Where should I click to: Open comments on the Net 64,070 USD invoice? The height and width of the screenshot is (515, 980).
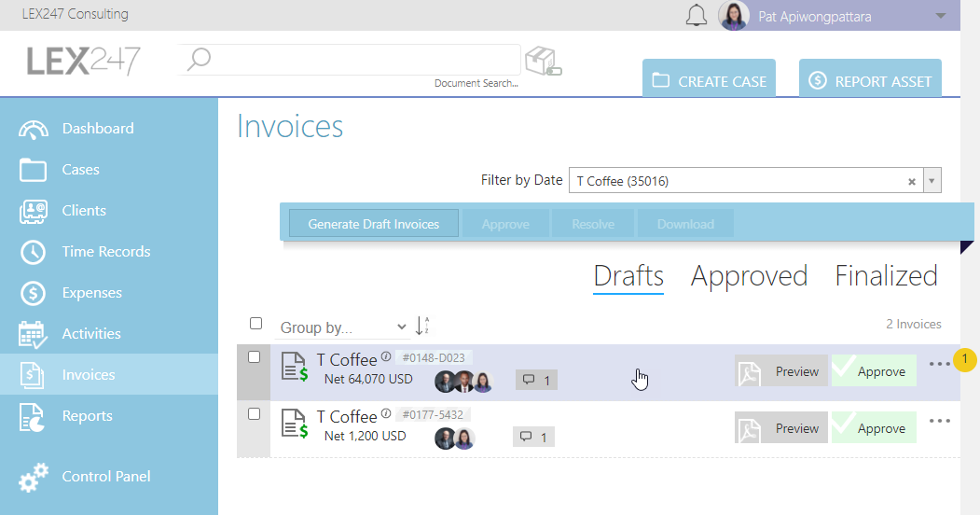click(x=536, y=380)
